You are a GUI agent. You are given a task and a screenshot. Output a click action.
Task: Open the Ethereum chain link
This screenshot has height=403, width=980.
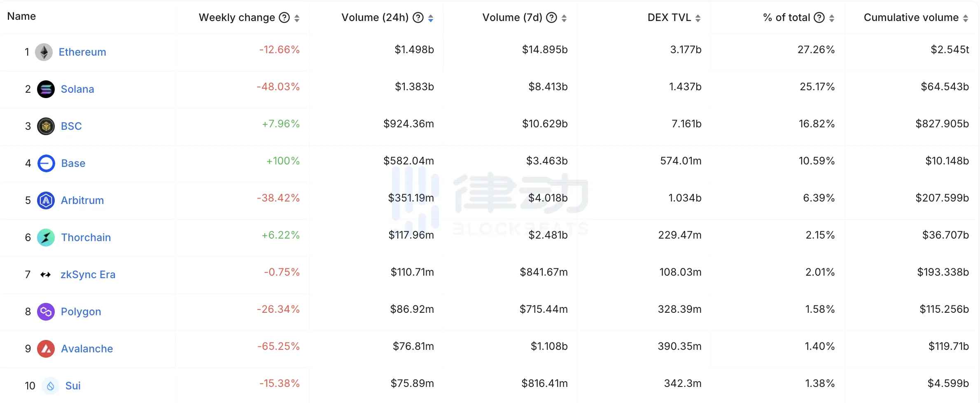[82, 52]
